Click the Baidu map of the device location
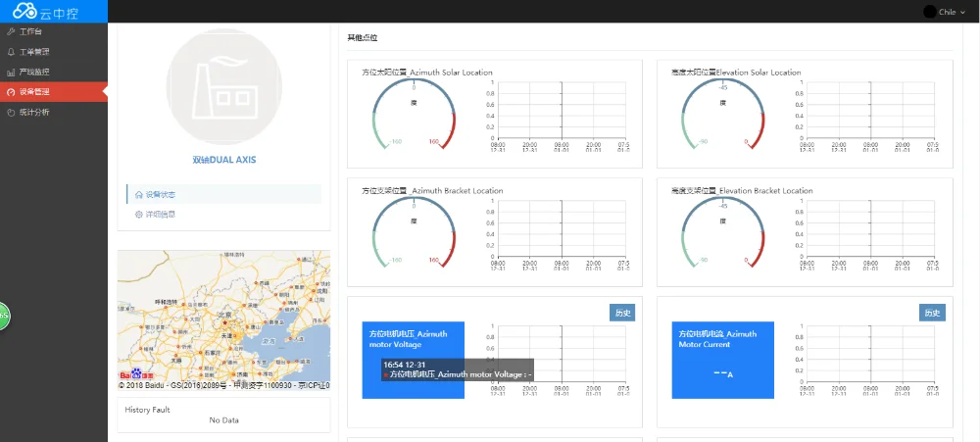This screenshot has width=980, height=442. [223, 314]
